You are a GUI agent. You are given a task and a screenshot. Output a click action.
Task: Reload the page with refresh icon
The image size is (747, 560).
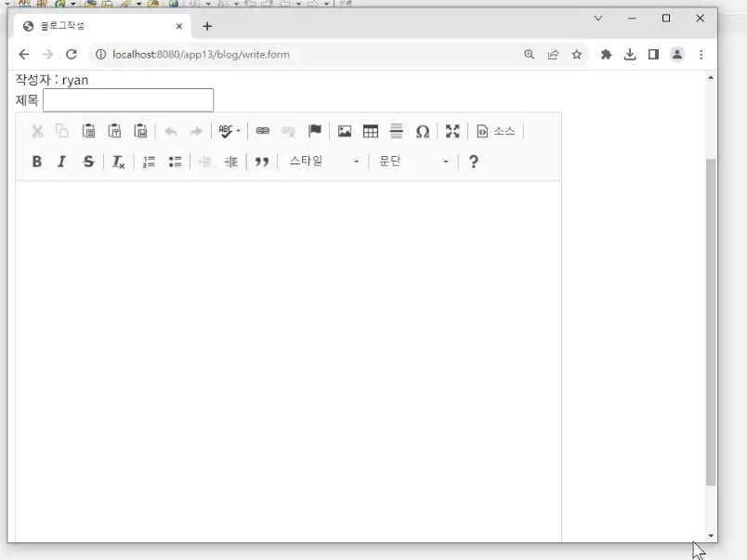coord(72,54)
